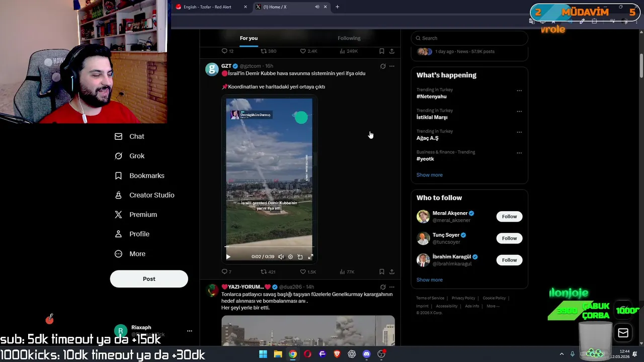The width and height of the screenshot is (644, 362).
Task: Show more under Who to follow
Action: [x=429, y=280]
